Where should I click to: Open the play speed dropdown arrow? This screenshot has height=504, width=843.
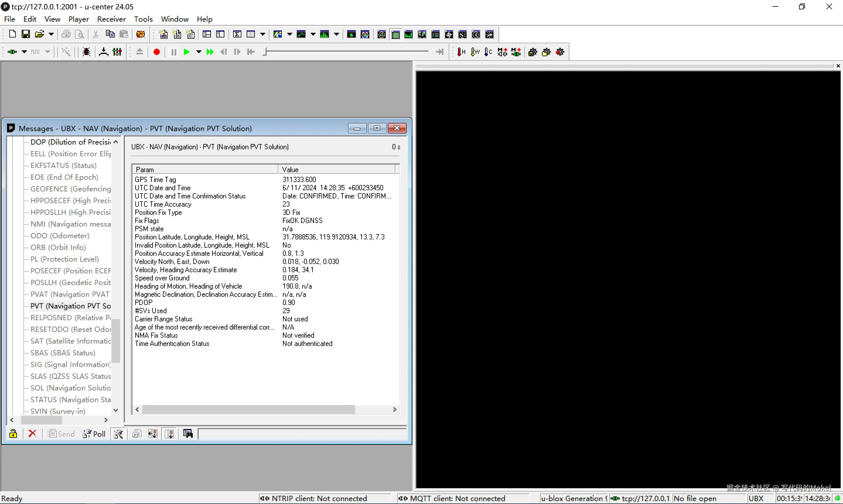(x=199, y=52)
